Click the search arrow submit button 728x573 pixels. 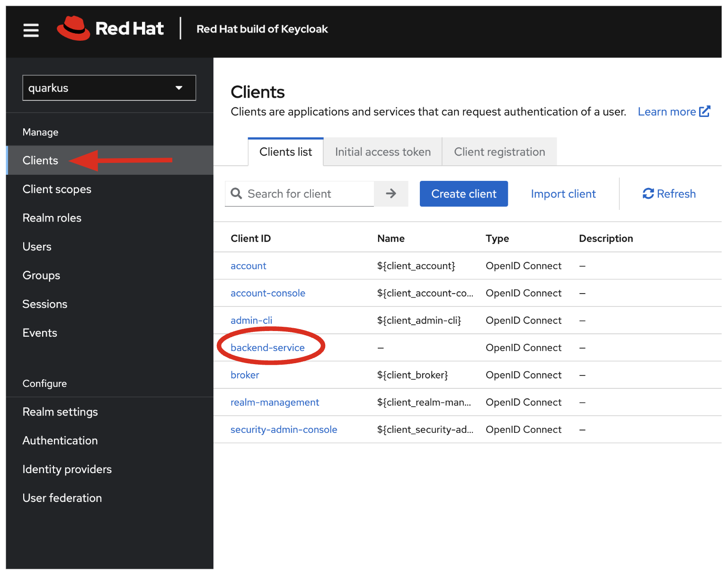pos(391,194)
